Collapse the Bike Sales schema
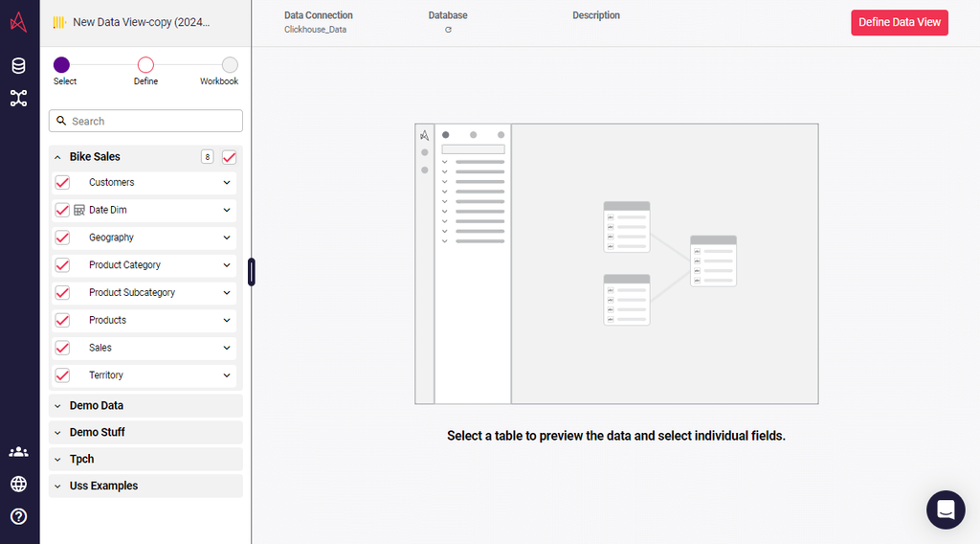Viewport: 980px width, 544px height. 58,157
